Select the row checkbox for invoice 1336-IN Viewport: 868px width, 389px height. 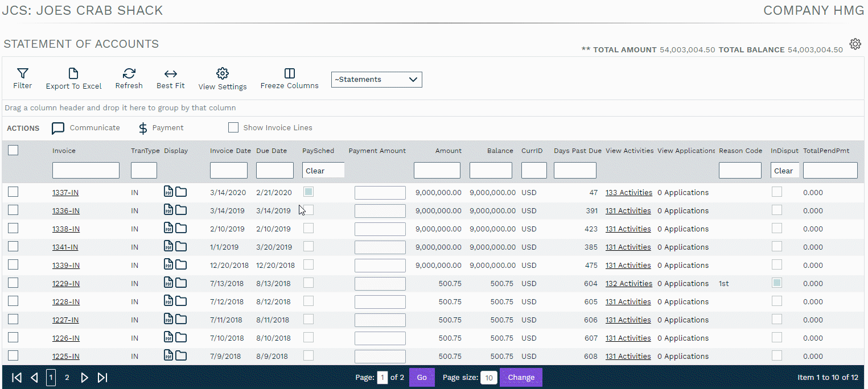(13, 210)
